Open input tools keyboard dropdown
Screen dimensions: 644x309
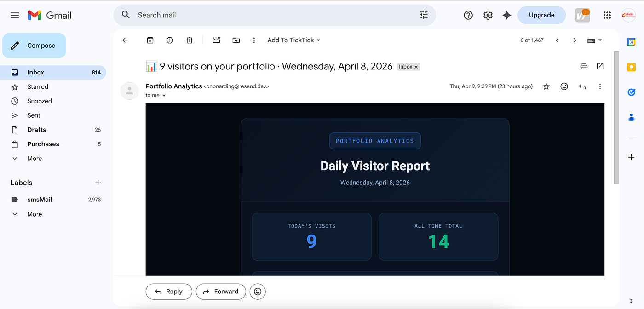tap(595, 40)
